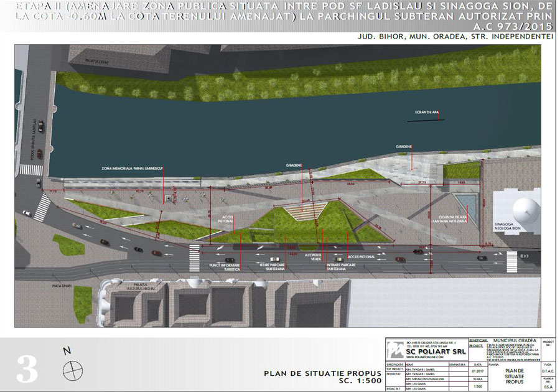Click the 'OGLINDA DE APA - FANTANA ARTEZIANA' label
The width and height of the screenshot is (560, 392).
449,219
